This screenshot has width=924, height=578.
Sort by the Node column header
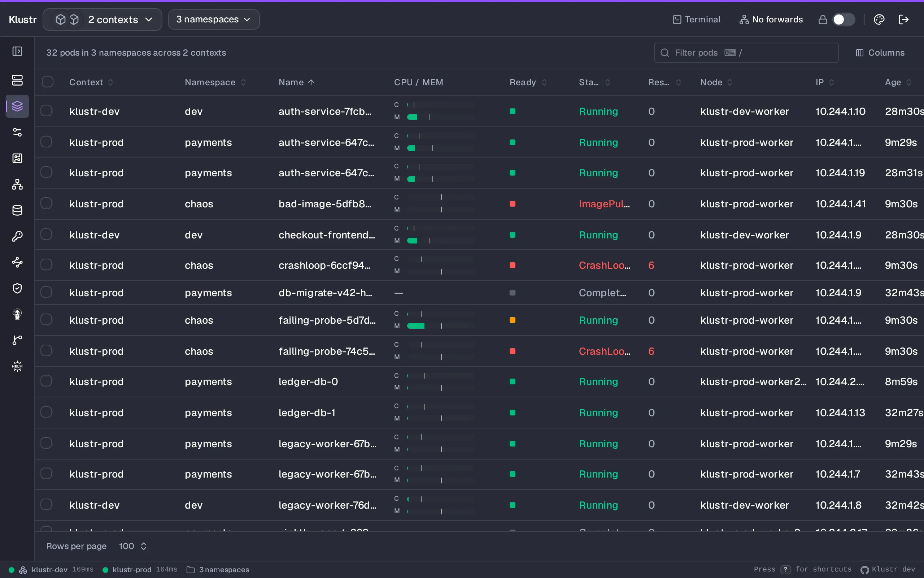pyautogui.click(x=716, y=82)
